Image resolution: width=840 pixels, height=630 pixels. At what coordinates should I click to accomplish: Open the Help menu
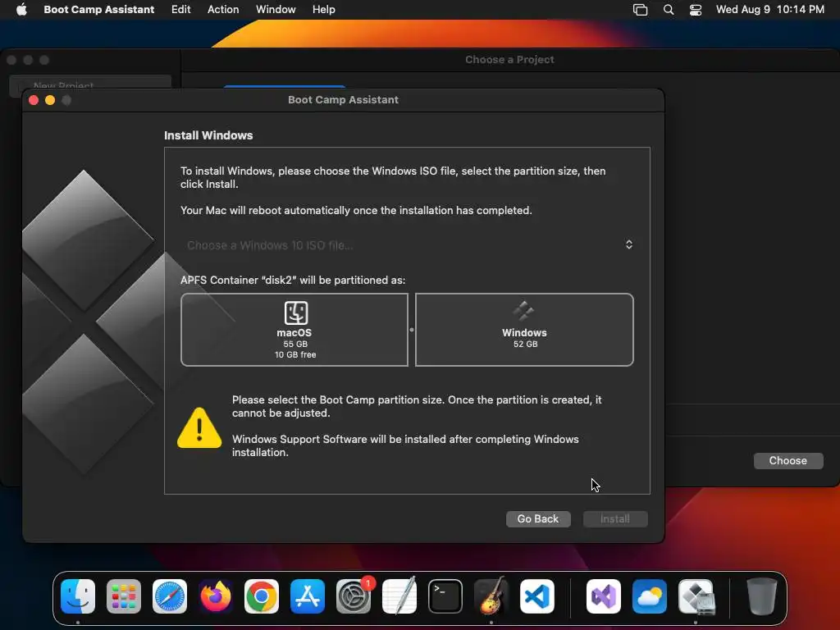[324, 9]
